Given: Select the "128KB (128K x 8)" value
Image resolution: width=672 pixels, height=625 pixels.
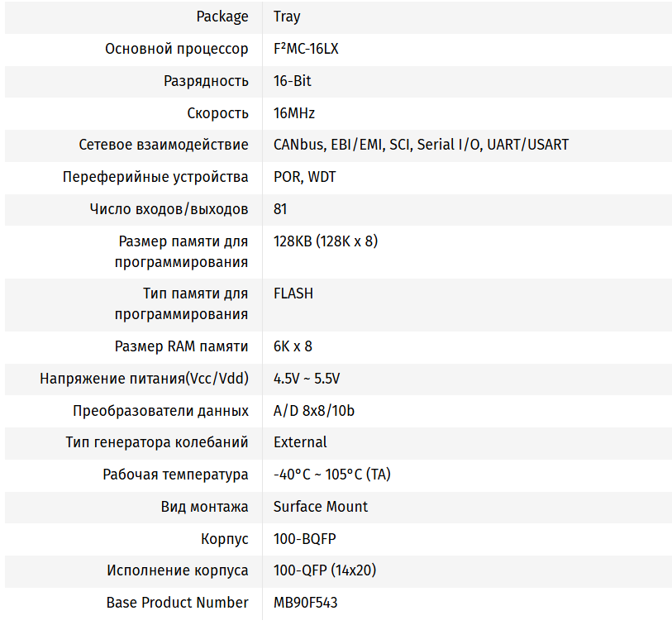Looking at the screenshot, I should click(326, 241).
